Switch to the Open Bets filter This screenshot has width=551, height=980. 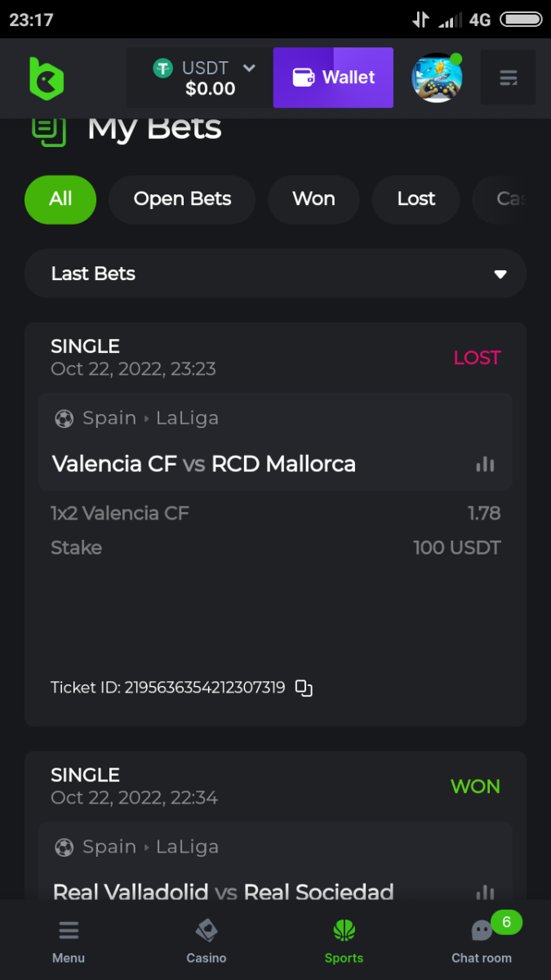[182, 199]
